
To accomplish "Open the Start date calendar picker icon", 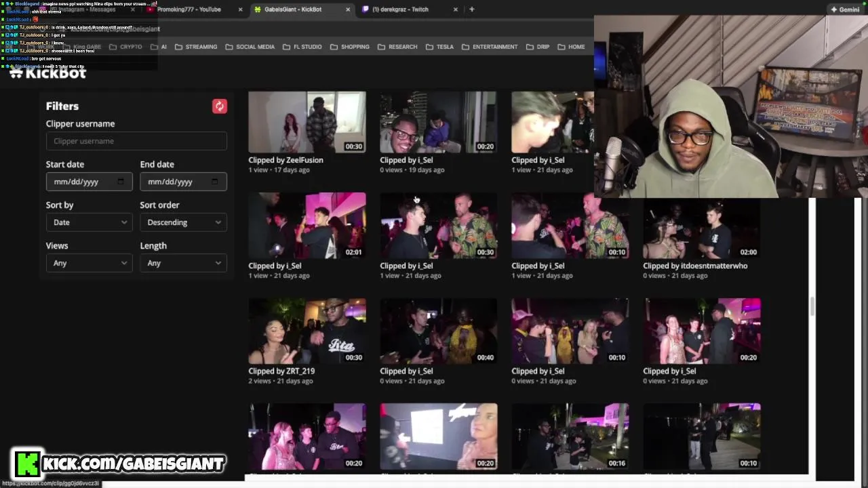I will (x=121, y=182).
